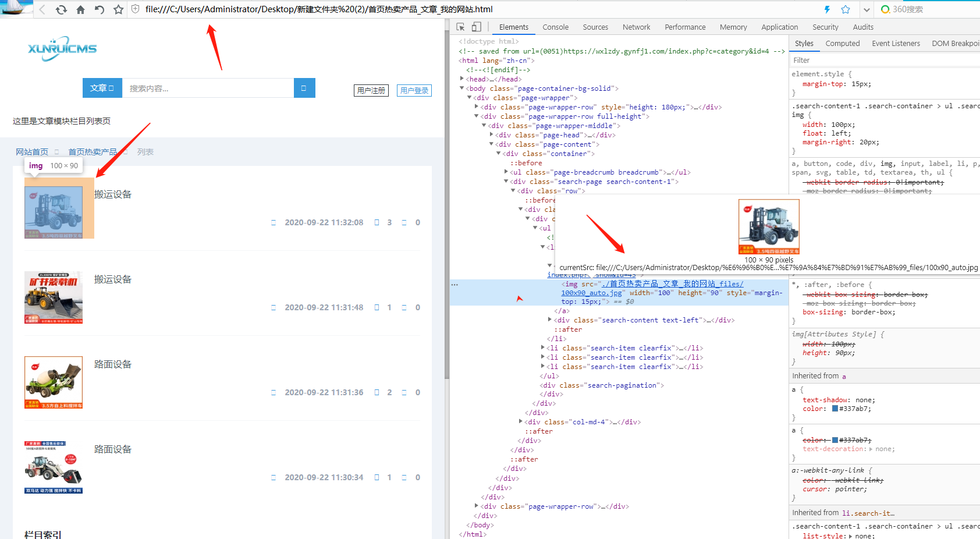Go back with the browser back arrow

coord(42,9)
